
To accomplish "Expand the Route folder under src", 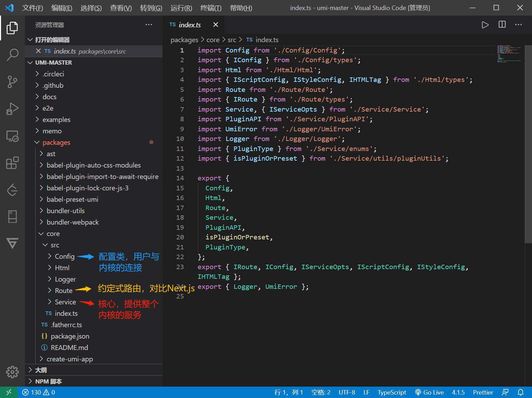I will click(60, 291).
